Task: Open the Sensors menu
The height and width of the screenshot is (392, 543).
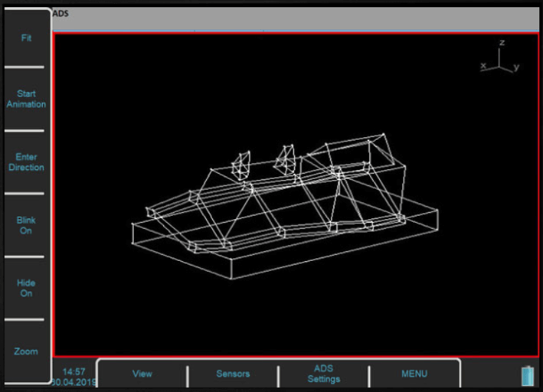Action: coord(233,374)
